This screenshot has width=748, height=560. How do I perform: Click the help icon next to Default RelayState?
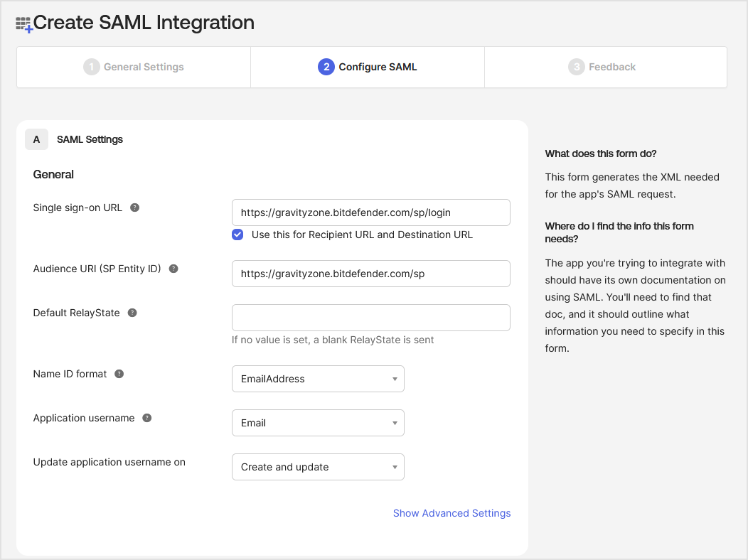click(x=132, y=313)
